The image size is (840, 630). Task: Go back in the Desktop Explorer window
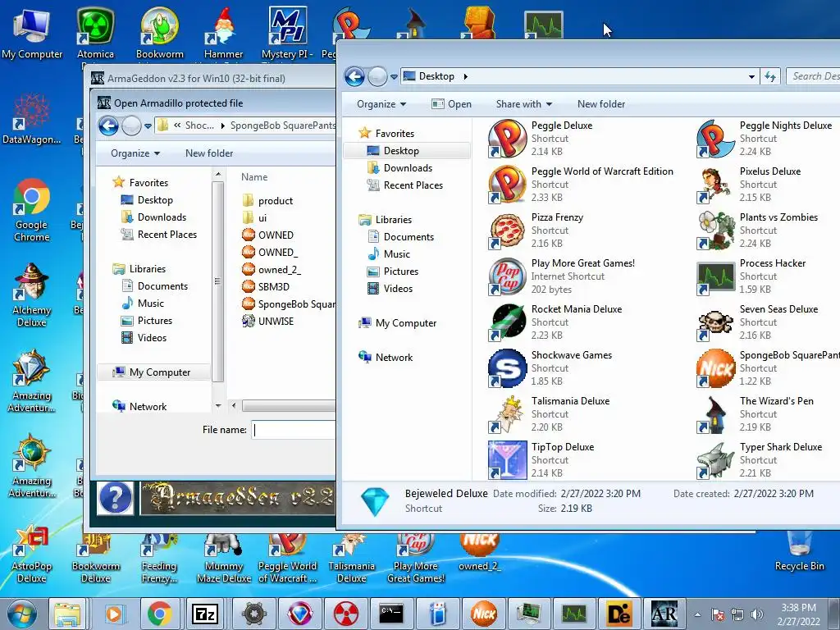(x=354, y=76)
